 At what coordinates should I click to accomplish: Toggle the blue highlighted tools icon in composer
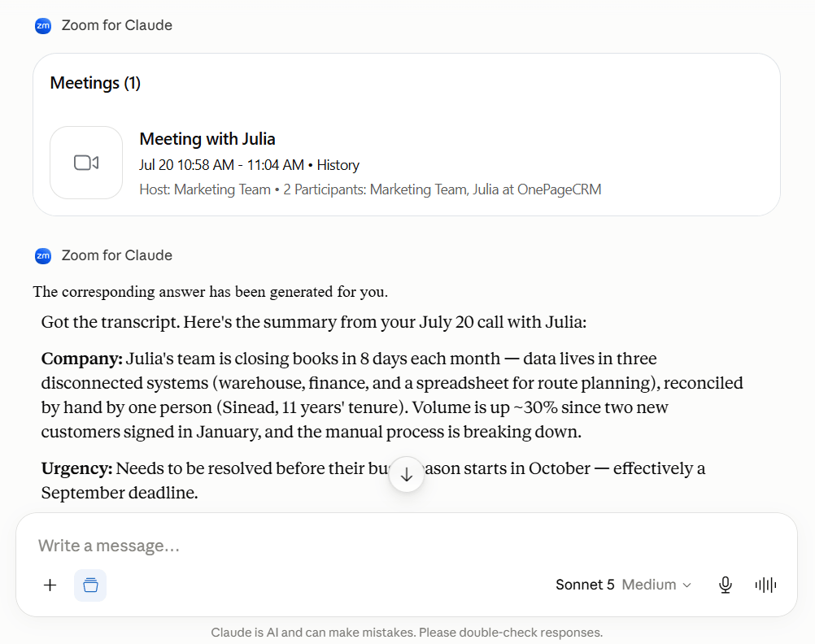90,585
